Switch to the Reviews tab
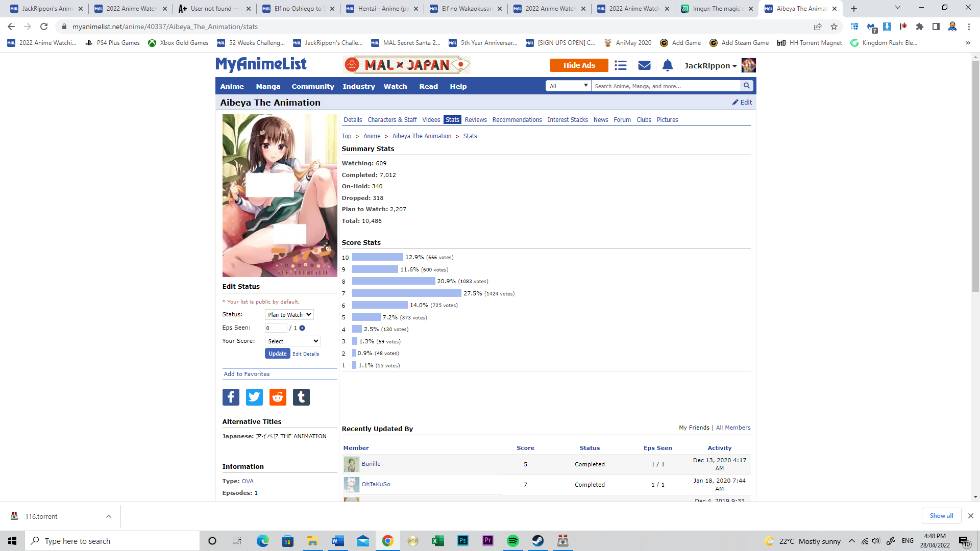 (475, 120)
